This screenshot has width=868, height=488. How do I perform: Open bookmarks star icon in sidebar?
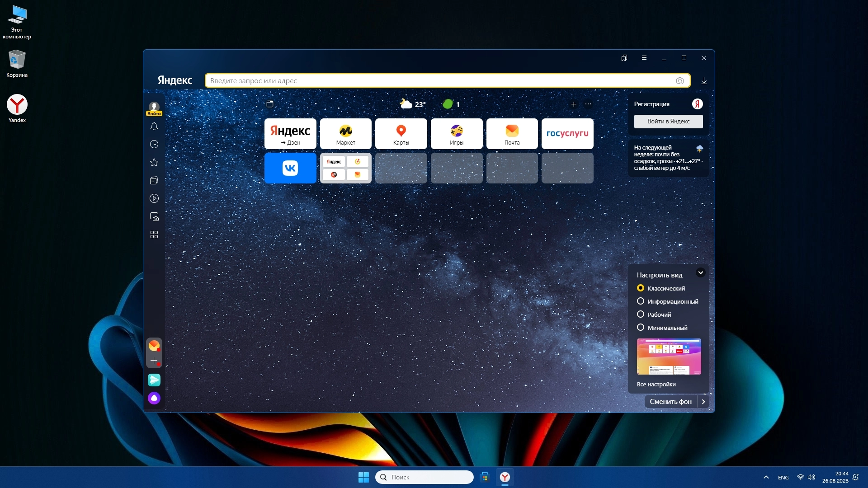tap(154, 162)
